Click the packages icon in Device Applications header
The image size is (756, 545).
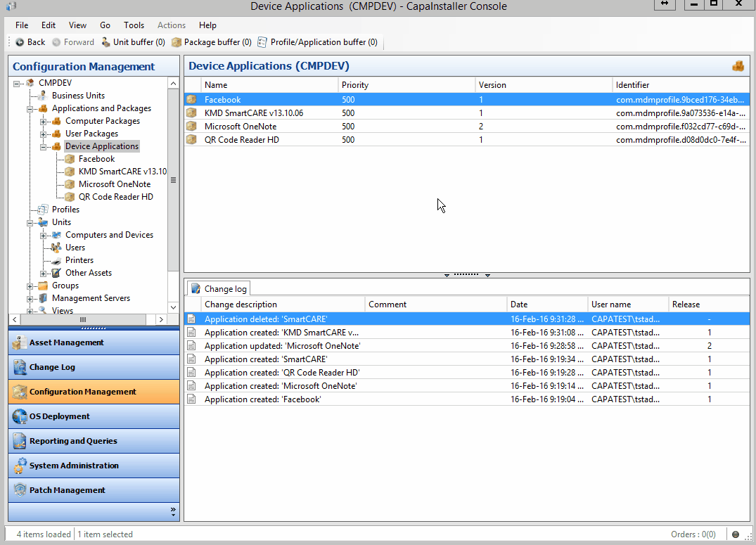[x=738, y=66]
